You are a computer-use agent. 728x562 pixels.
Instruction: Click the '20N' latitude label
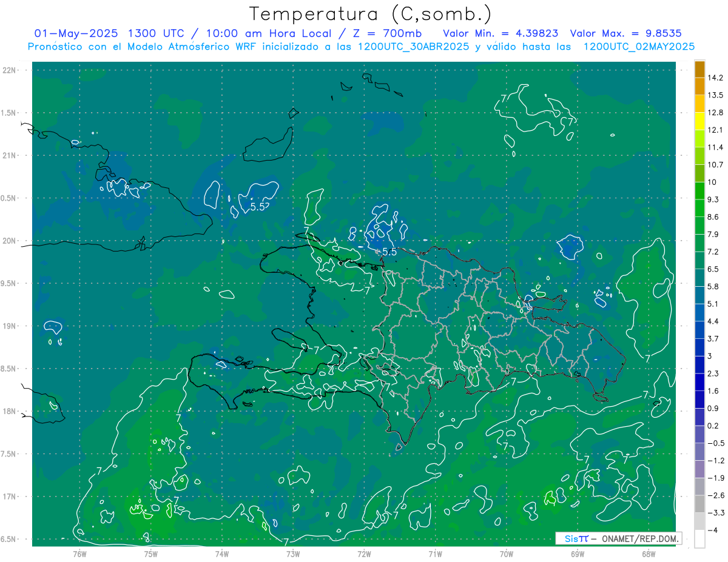pyautogui.click(x=10, y=241)
